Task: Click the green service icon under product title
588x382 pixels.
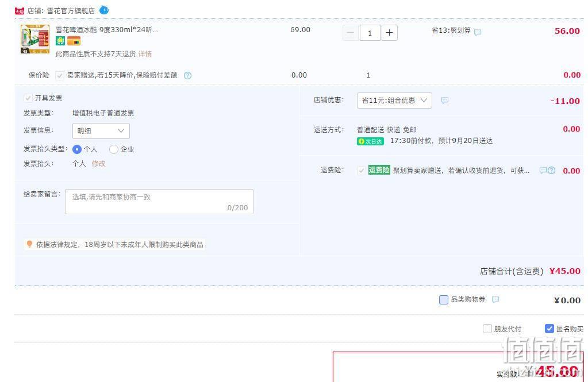Action: (60, 41)
